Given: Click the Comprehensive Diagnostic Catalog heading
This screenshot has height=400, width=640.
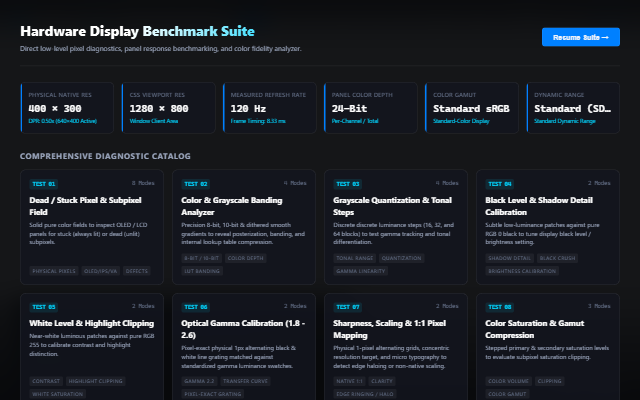Looking at the screenshot, I should 105,156.
